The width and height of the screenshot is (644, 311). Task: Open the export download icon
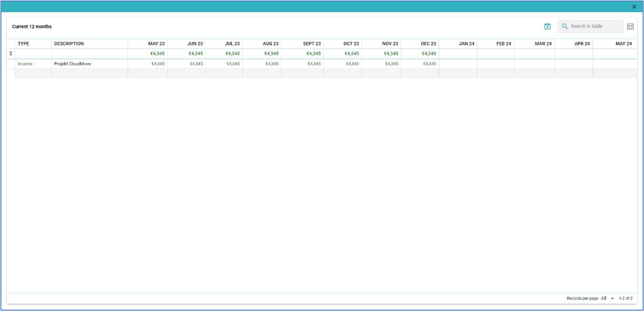[546, 26]
